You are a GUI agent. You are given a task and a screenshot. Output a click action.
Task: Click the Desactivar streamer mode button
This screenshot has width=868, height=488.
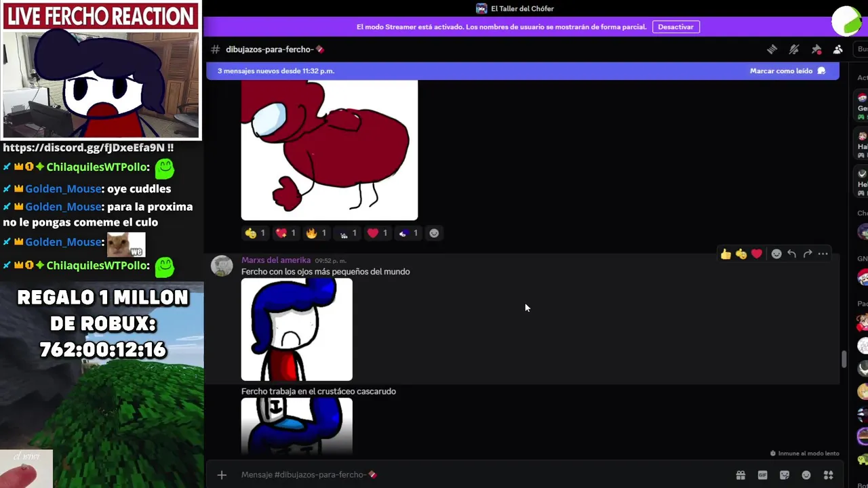(x=676, y=27)
